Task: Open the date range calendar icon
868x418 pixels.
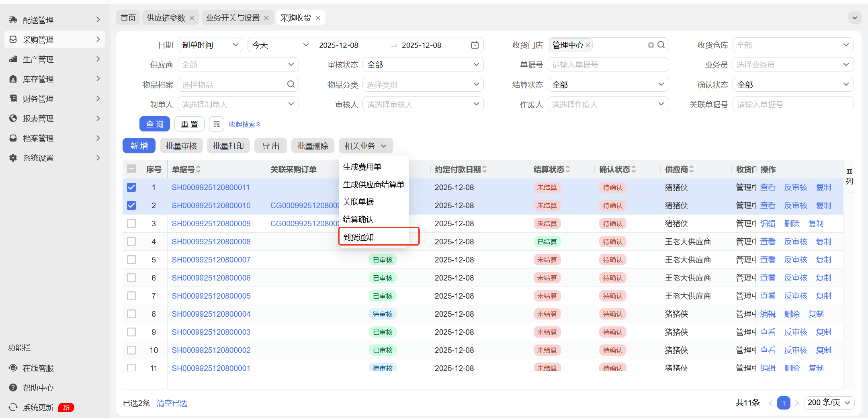Action: tap(475, 45)
